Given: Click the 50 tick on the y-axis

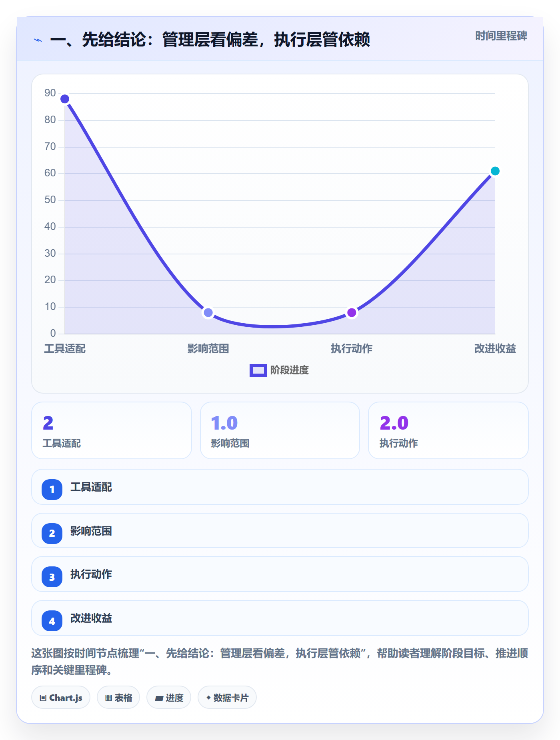Looking at the screenshot, I should (50, 200).
